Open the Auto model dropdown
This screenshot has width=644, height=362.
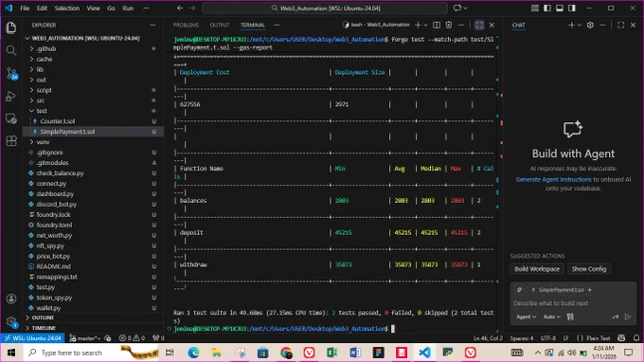coord(551,317)
